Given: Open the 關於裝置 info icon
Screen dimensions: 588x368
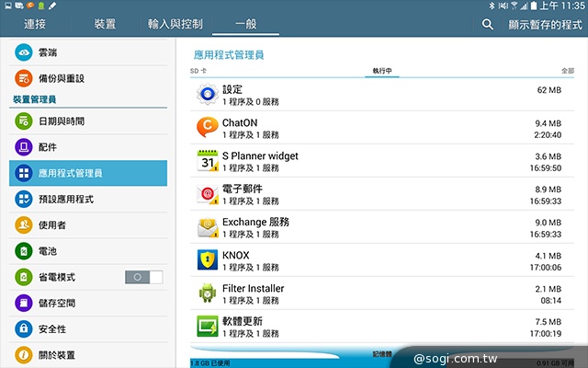Looking at the screenshot, I should click(24, 355).
